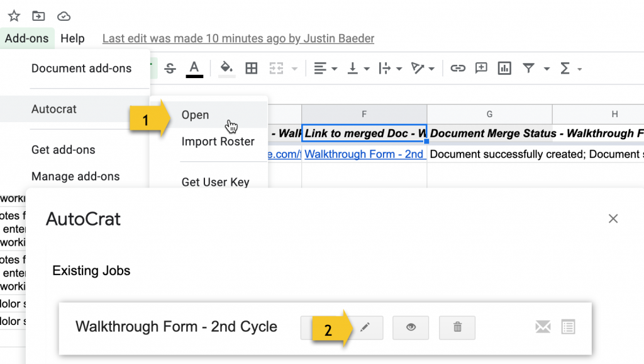The width and height of the screenshot is (644, 364).
Task: Open the text color picker
Action: tap(194, 69)
